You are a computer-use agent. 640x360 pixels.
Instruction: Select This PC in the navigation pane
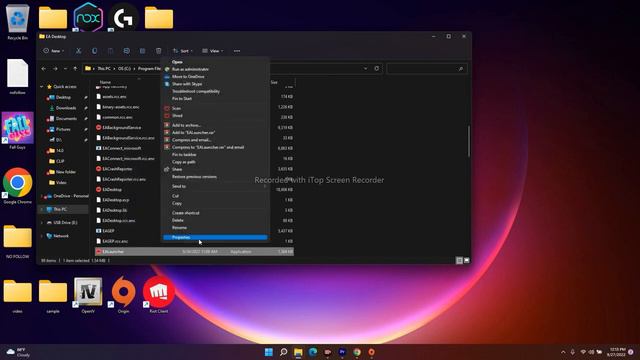point(60,209)
